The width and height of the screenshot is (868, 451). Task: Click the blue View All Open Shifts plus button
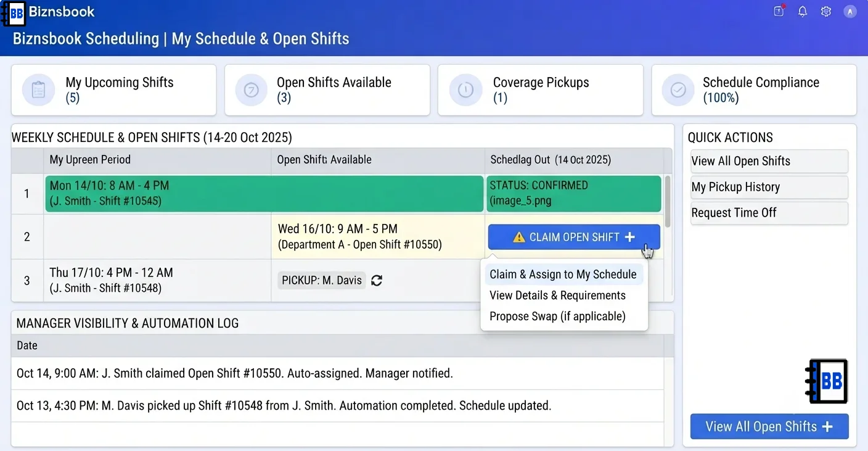tap(769, 426)
